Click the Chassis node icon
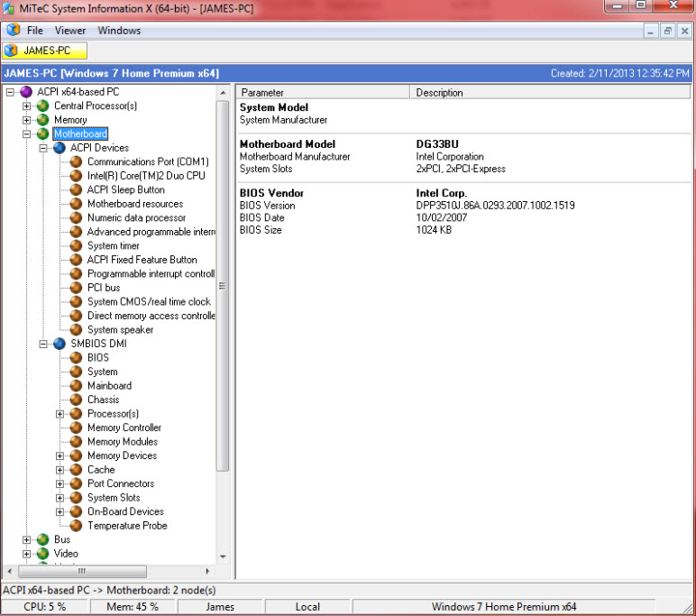696x616 pixels. coord(77,400)
